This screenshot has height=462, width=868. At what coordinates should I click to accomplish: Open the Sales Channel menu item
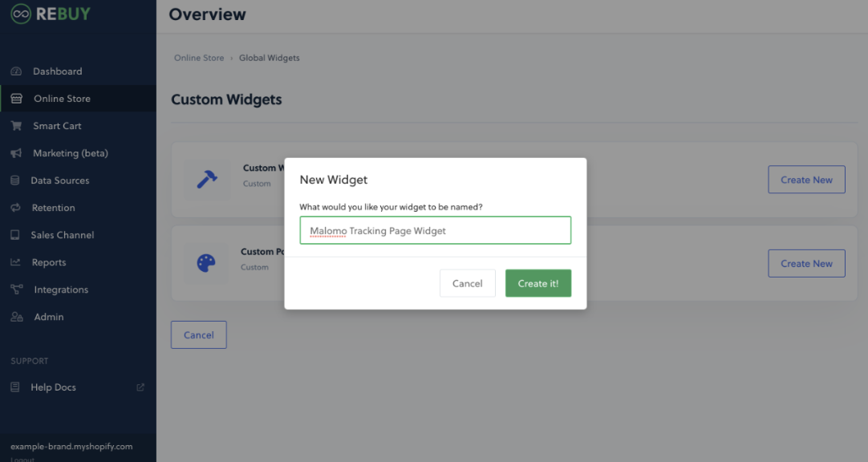62,235
